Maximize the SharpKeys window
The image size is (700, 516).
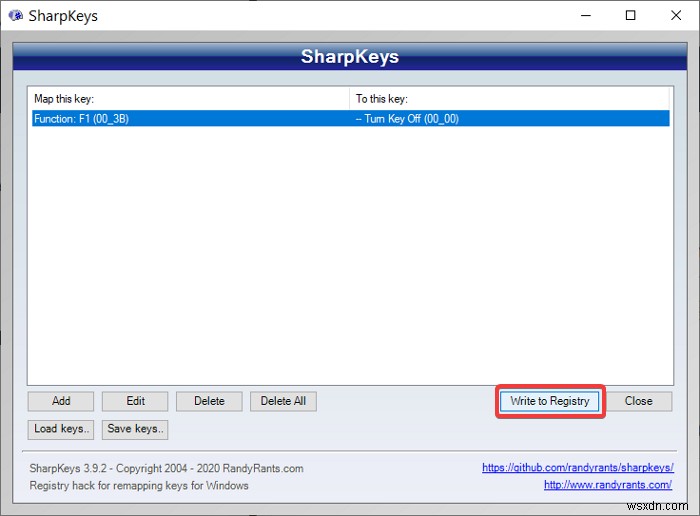tap(630, 15)
